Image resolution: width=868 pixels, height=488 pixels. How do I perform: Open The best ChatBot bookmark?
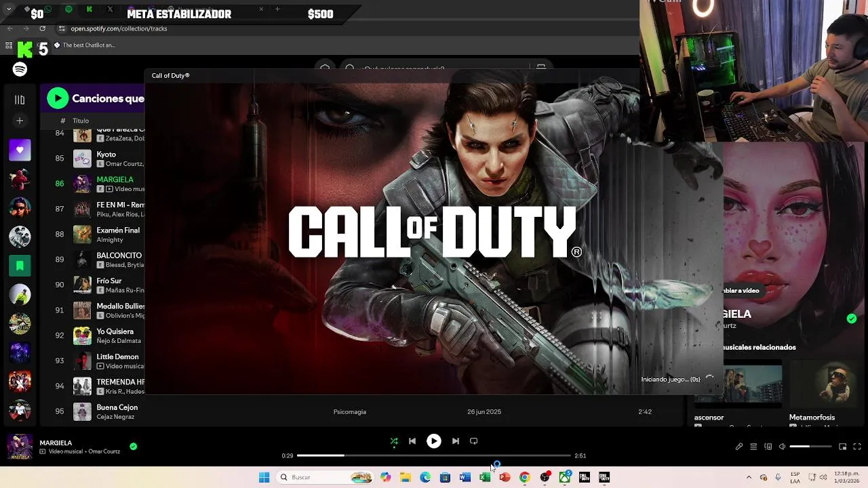[85, 45]
